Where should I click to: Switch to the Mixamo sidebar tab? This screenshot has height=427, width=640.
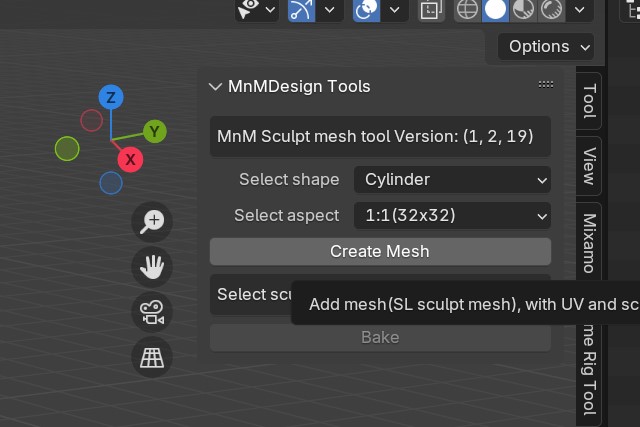pos(589,242)
